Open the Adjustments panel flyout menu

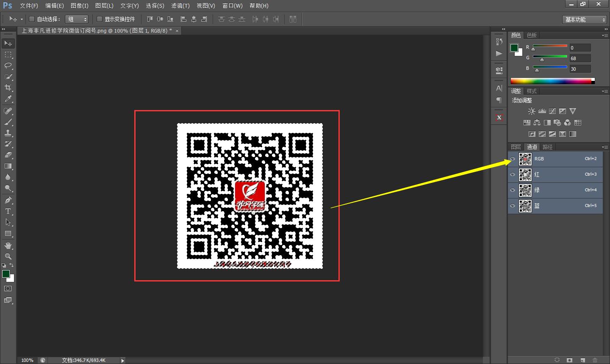[604, 91]
